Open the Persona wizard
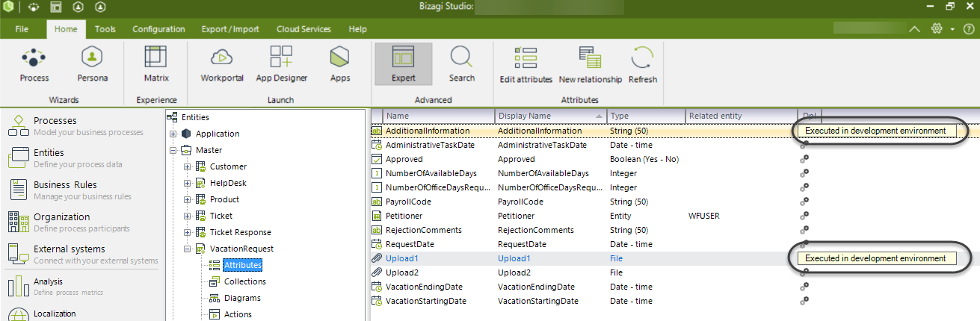The image size is (980, 321). (x=92, y=64)
